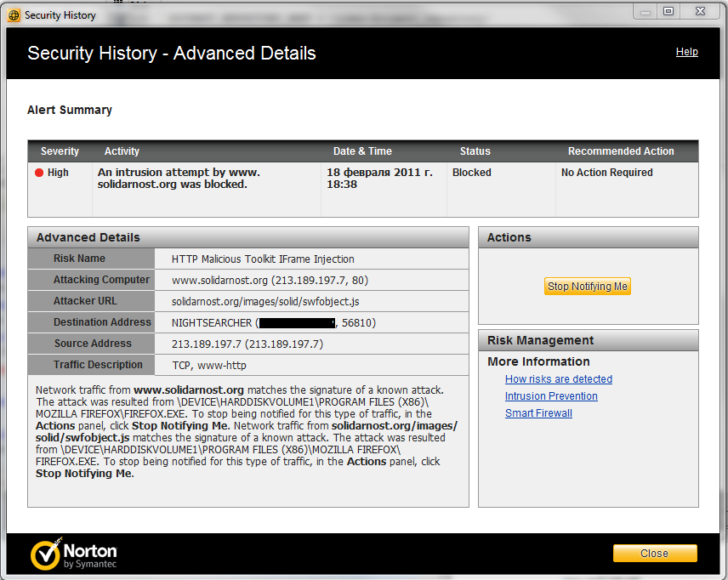This screenshot has width=728, height=580.
Task: Click the Source Address row label
Action: pos(93,344)
